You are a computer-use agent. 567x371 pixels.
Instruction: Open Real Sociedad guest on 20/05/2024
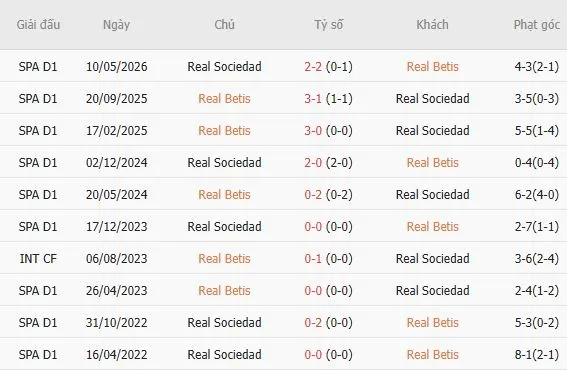tap(432, 195)
